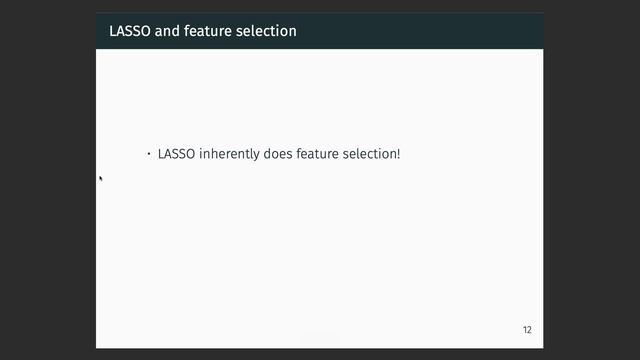Screen dimensions: 640x360
Task: Select the bullet text about LASSO feature selection
Action: pyautogui.click(x=279, y=154)
